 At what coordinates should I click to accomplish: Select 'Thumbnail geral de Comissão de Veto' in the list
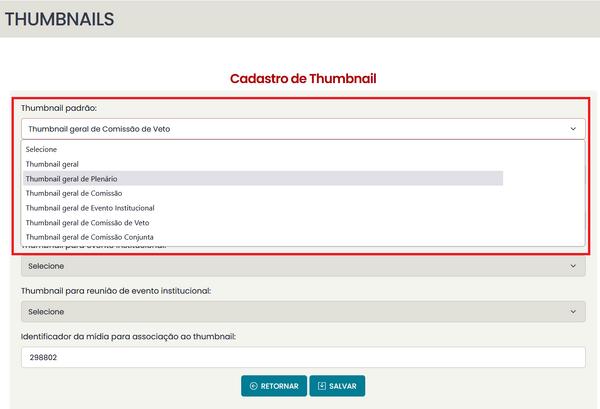click(x=88, y=222)
